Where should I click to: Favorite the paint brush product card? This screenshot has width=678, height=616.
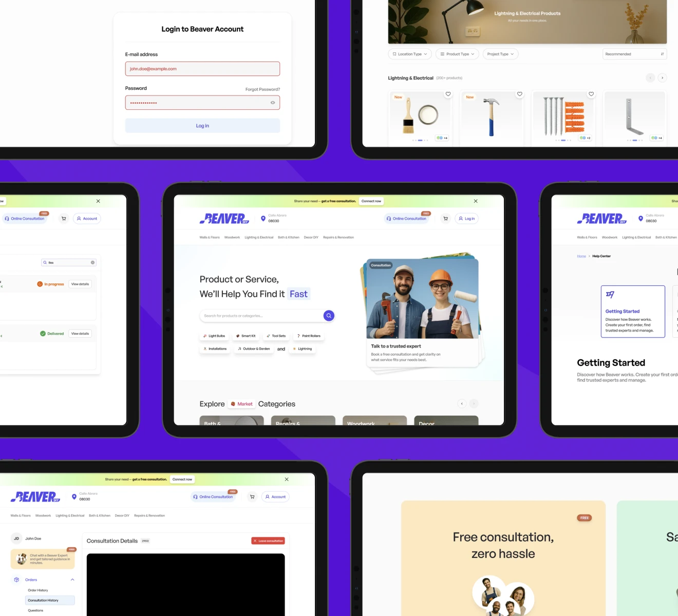coord(448,94)
